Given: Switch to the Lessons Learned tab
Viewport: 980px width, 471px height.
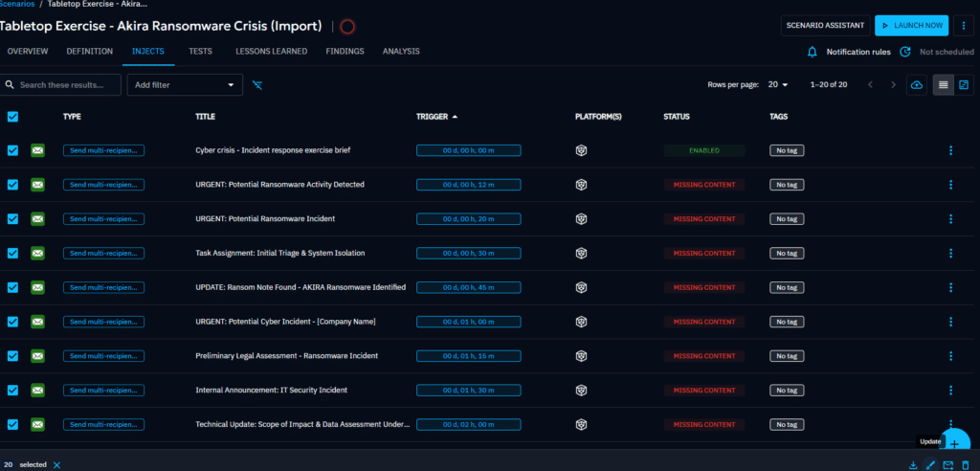Looking at the screenshot, I should click(x=271, y=52).
